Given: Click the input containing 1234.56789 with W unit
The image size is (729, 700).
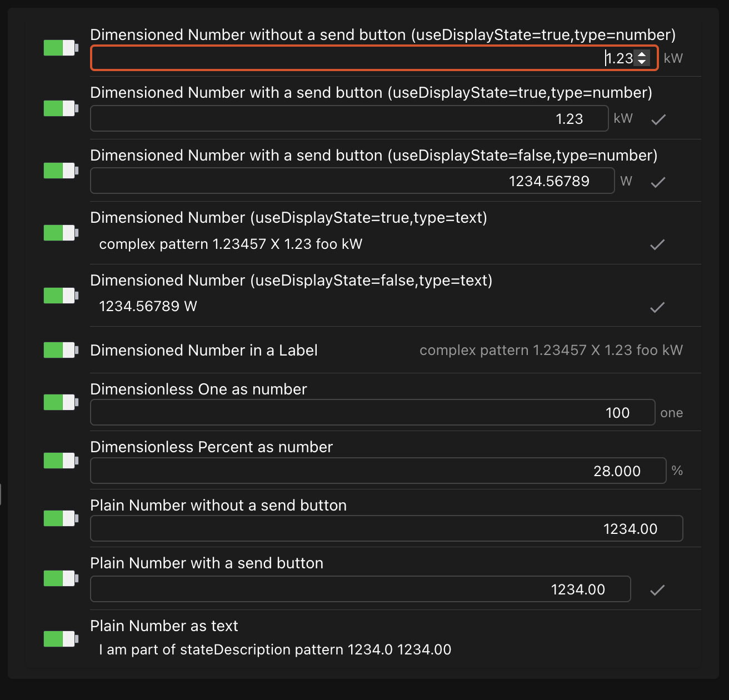Looking at the screenshot, I should [352, 181].
